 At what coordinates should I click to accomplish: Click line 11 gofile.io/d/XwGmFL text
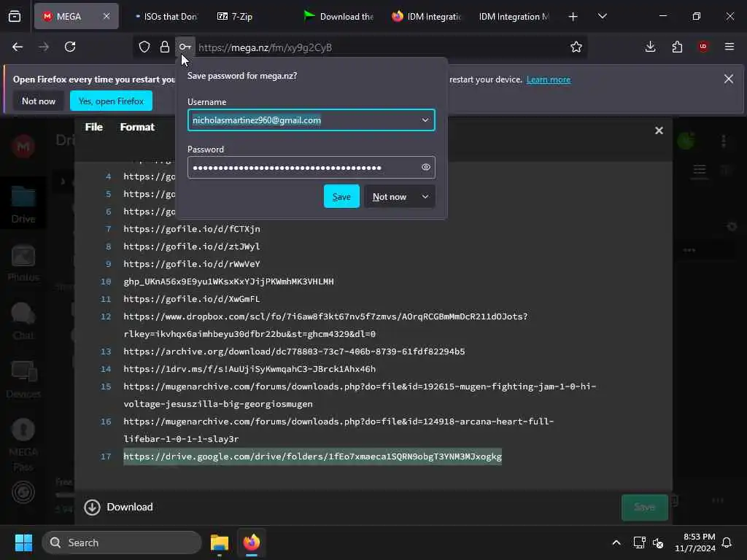pyautogui.click(x=192, y=299)
